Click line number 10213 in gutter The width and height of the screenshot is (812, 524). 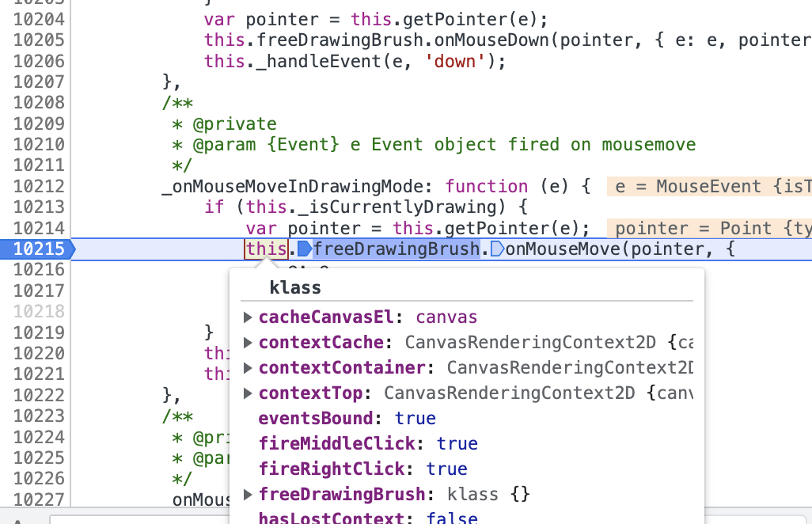click(39, 207)
